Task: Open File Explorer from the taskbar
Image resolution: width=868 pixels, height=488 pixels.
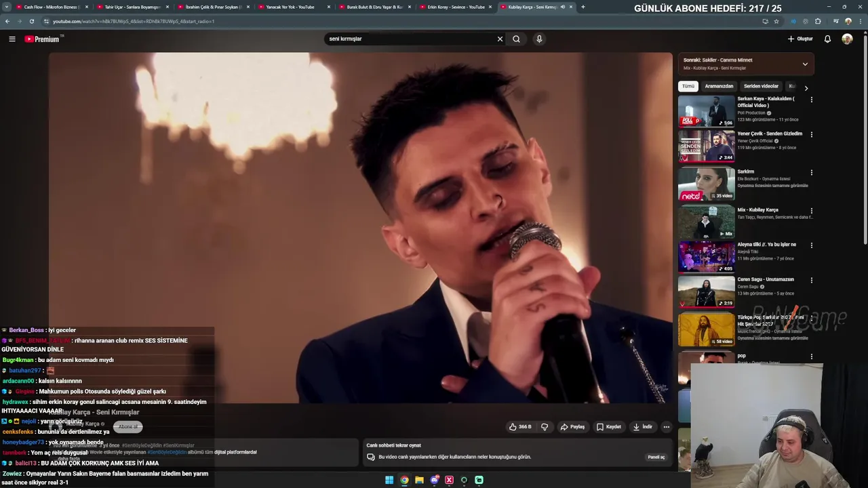Action: 419,480
